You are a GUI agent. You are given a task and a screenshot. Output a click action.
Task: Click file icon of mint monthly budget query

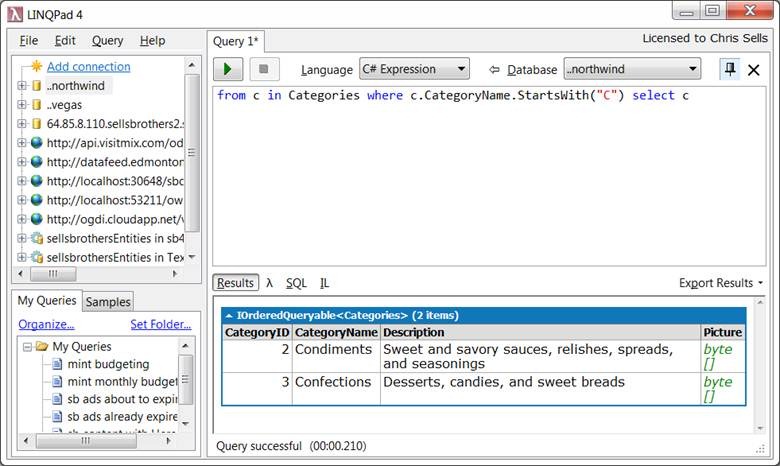pos(57,381)
